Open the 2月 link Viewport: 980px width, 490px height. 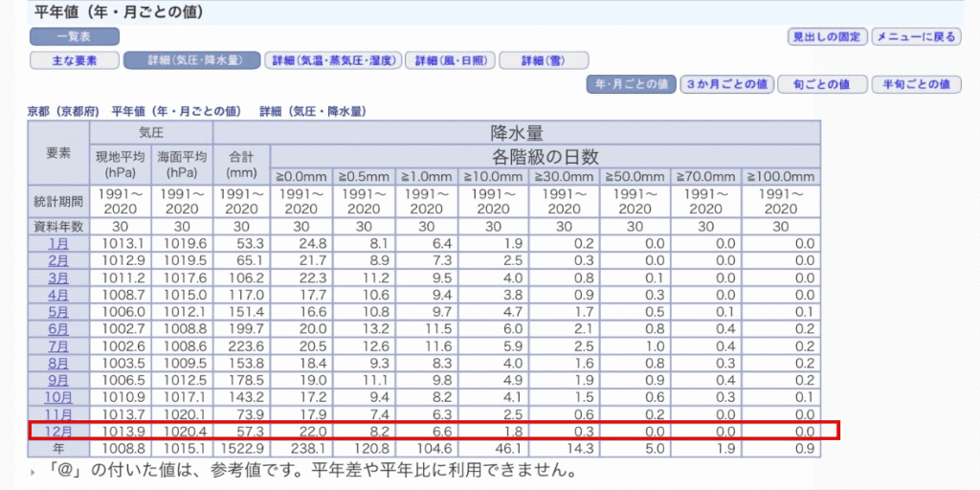pyautogui.click(x=58, y=260)
